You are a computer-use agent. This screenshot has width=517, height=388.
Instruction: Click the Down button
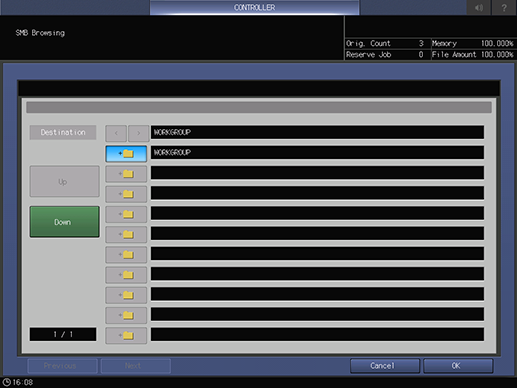(x=64, y=222)
